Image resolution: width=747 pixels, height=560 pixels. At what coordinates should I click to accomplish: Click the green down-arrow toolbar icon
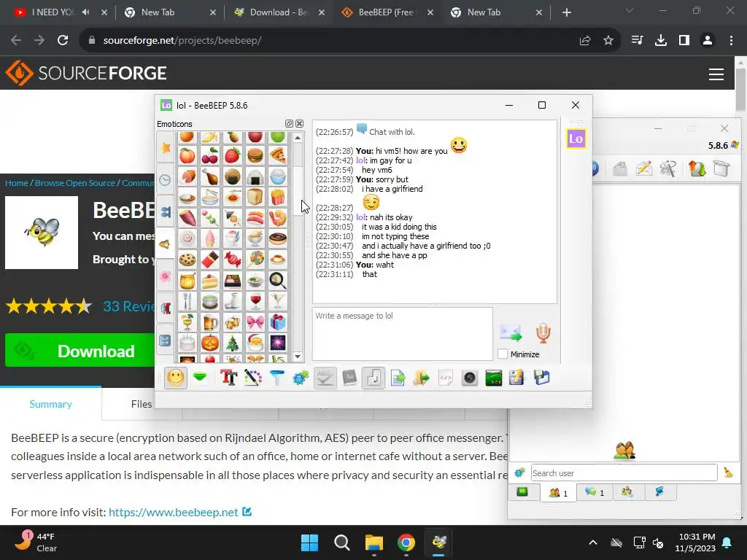(x=200, y=378)
